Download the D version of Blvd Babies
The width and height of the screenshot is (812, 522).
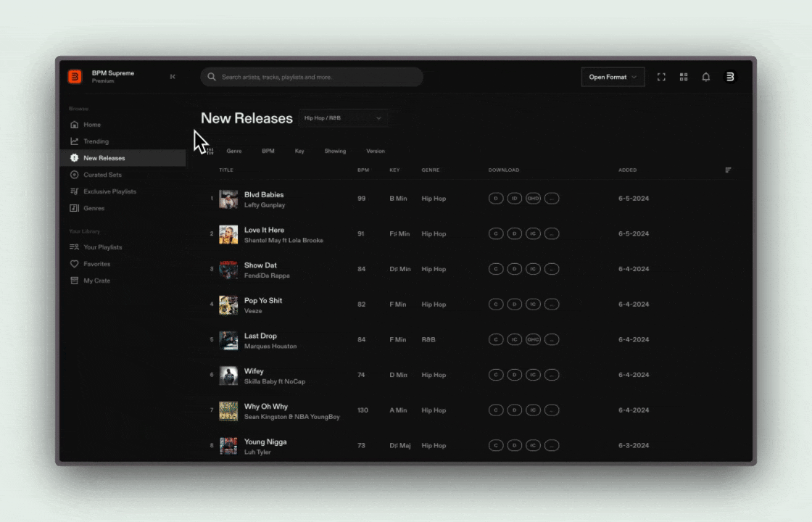[496, 199]
